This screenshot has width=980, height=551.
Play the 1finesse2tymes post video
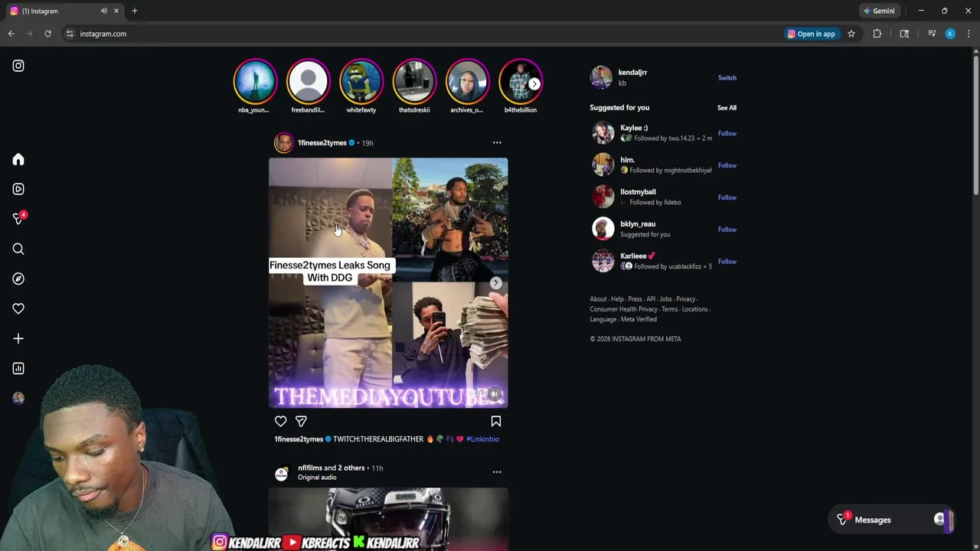pos(388,283)
